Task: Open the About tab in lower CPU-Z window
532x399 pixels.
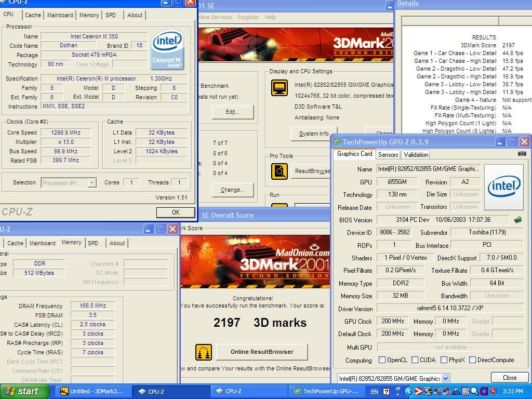Action: pyautogui.click(x=117, y=243)
